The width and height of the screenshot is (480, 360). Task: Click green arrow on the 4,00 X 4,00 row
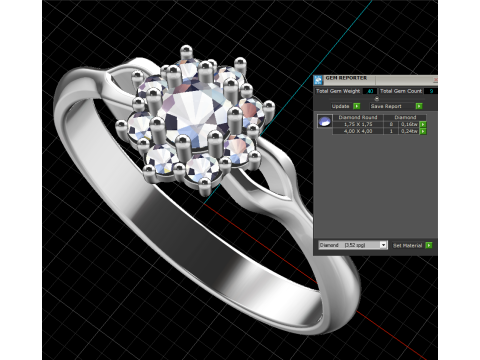(423, 131)
